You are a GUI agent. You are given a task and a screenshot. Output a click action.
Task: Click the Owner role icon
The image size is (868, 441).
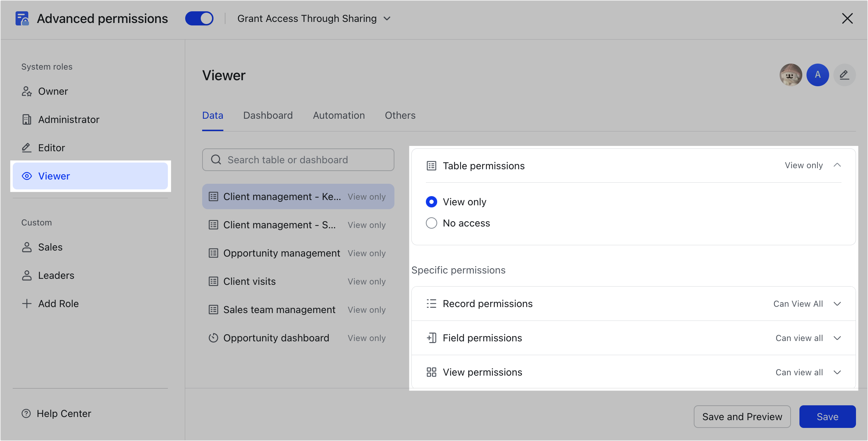click(x=27, y=91)
